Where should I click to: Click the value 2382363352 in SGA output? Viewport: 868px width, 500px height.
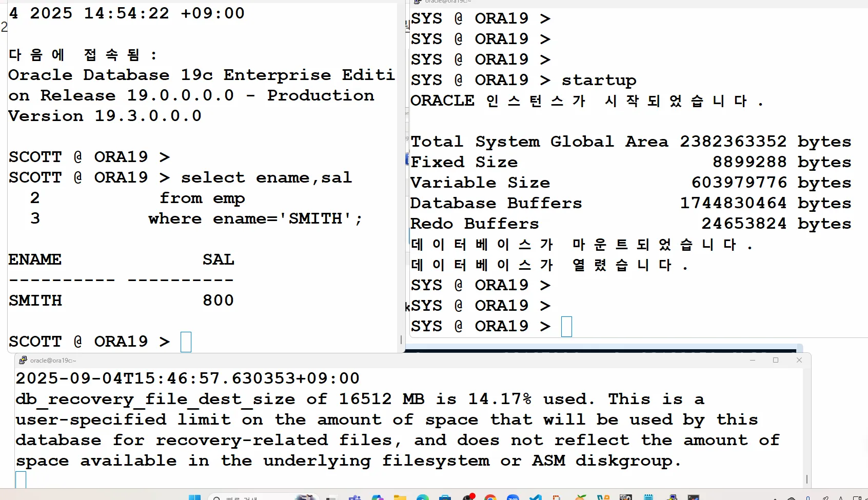click(733, 142)
